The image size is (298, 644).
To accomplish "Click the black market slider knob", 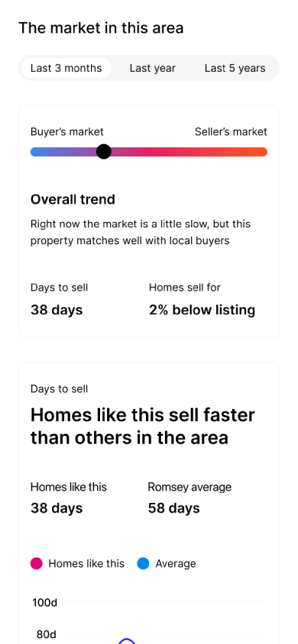I will [x=104, y=152].
